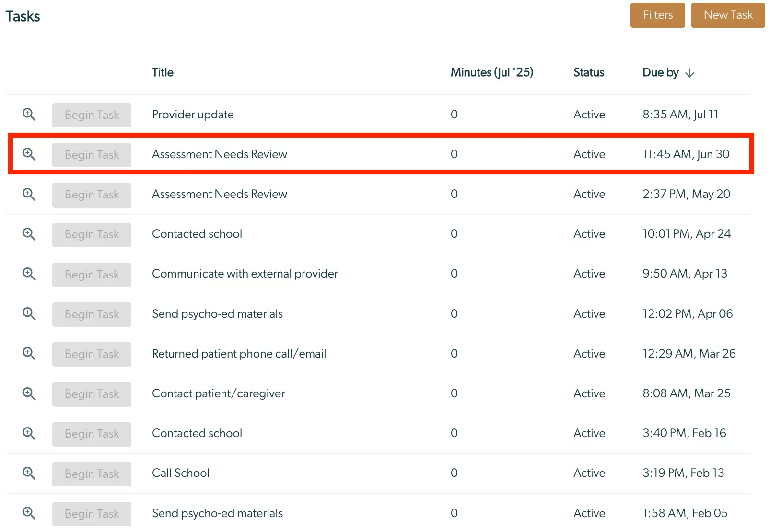Screen dimensions: 770x532
Task: Click the Minutes (Jul '25) column header
Action: pos(492,72)
